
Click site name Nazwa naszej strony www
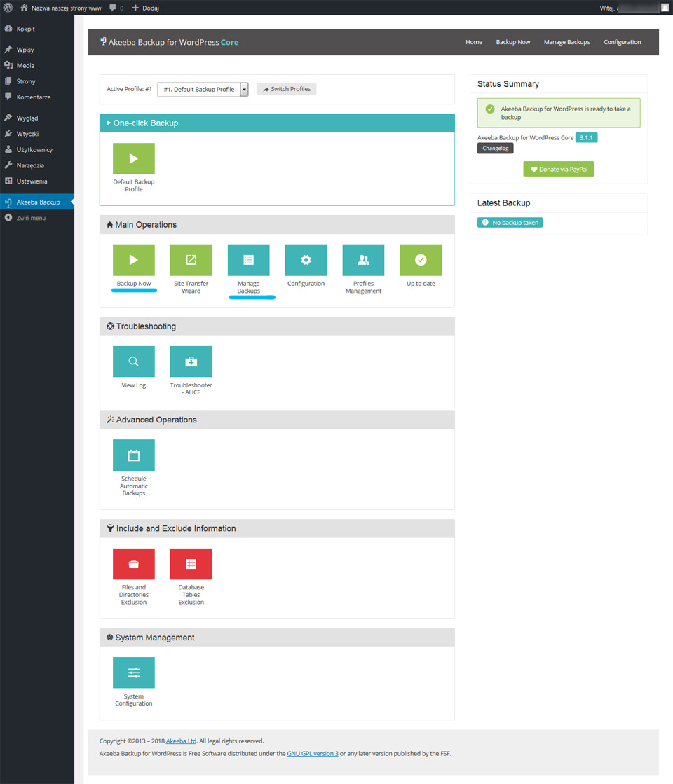[x=66, y=8]
